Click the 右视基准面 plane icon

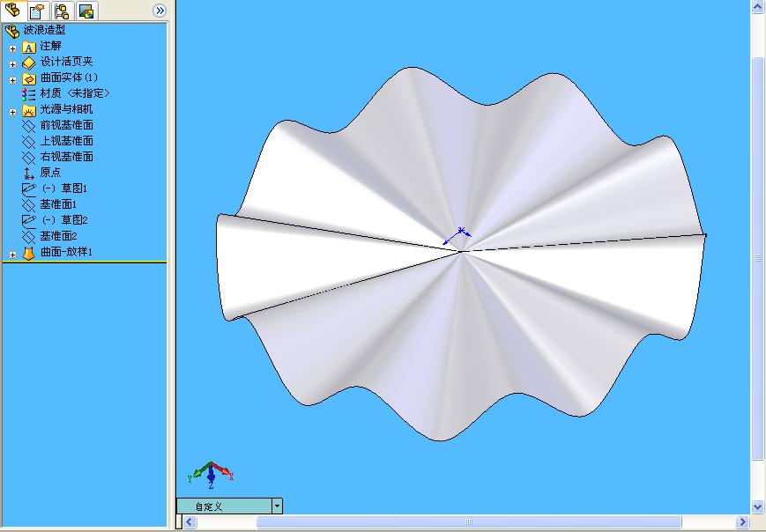coord(29,157)
